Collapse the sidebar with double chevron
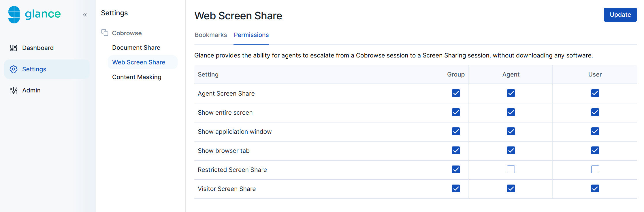This screenshot has width=644, height=212. 85,15
